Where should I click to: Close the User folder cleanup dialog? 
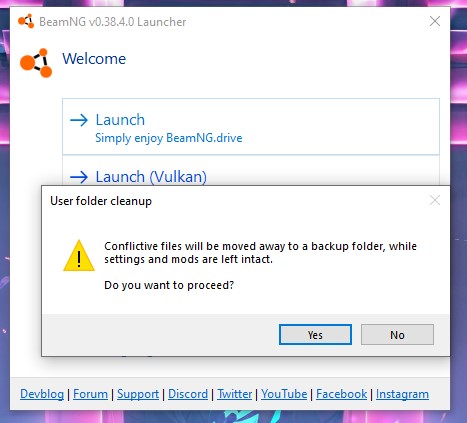435,200
